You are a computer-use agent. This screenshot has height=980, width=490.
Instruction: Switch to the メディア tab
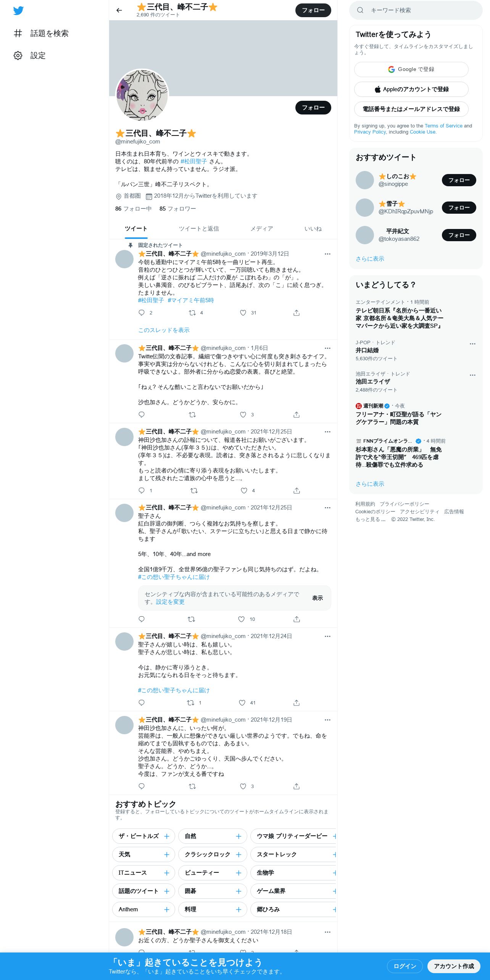(x=262, y=229)
